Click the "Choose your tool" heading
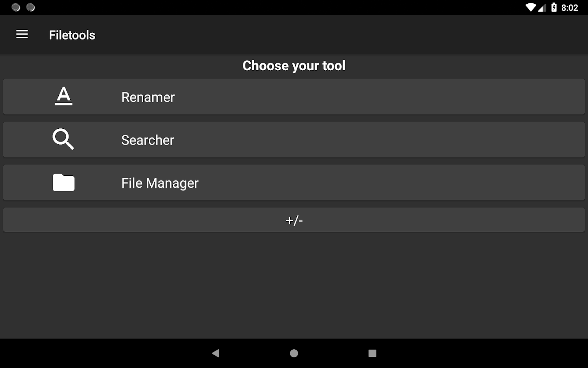Viewport: 588px width, 368px height. [294, 65]
